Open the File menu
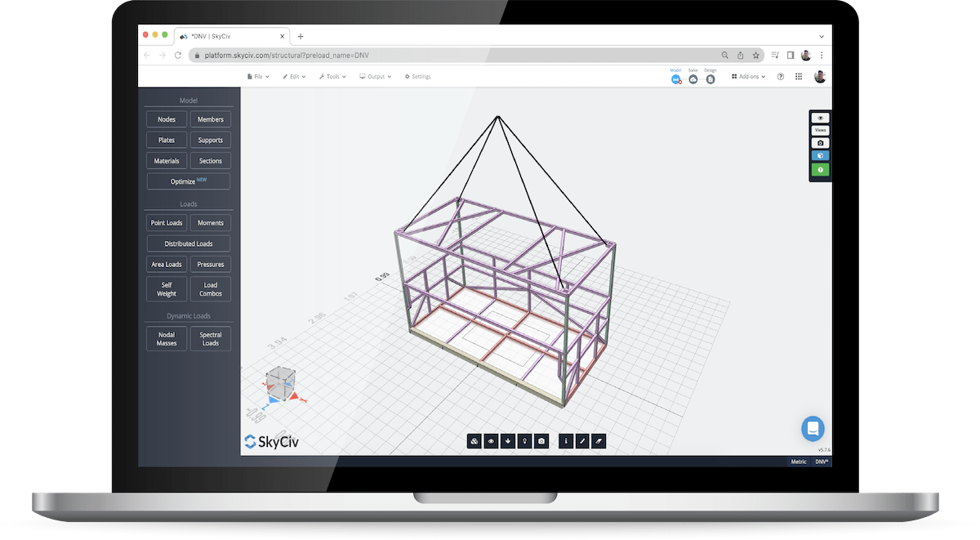The height and width of the screenshot is (540, 980). point(257,76)
